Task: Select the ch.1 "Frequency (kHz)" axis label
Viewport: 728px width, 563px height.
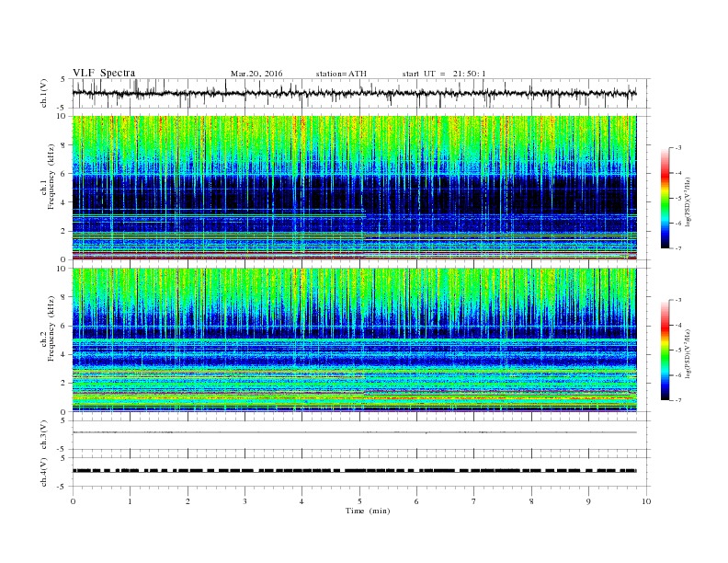Action: [51, 177]
